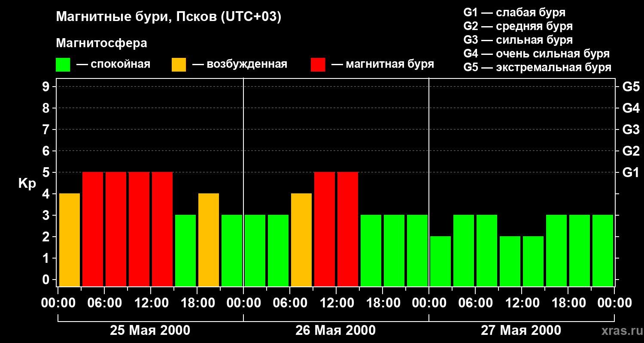Click the right-axis "G1" storm level label
Viewport: 644px width, 343px height.
(631, 172)
